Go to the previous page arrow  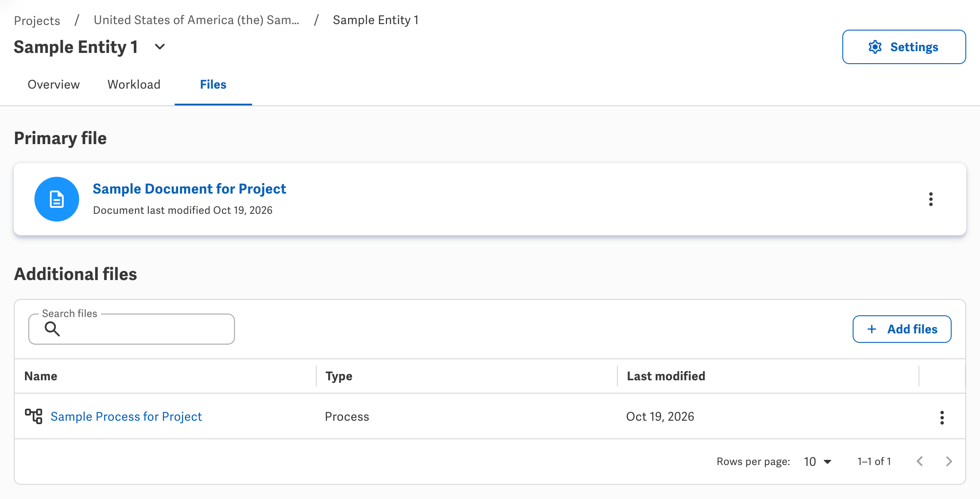pos(920,462)
